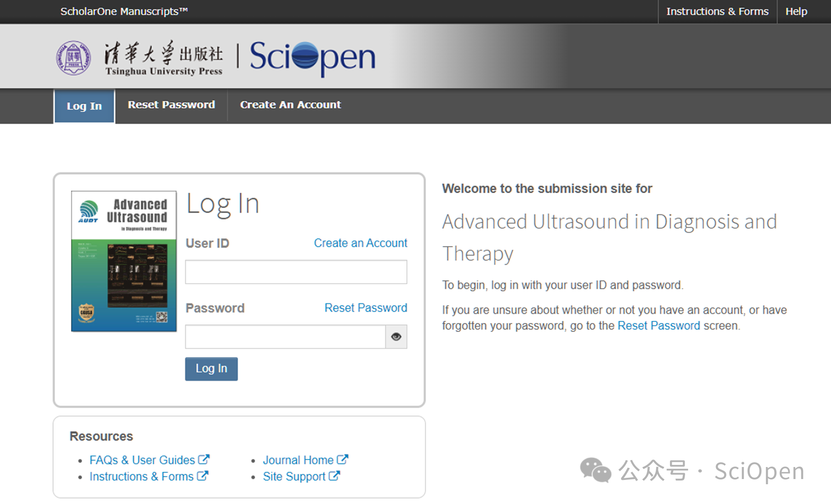
Task: Open Instructions & Forms resource link
Action: (142, 476)
